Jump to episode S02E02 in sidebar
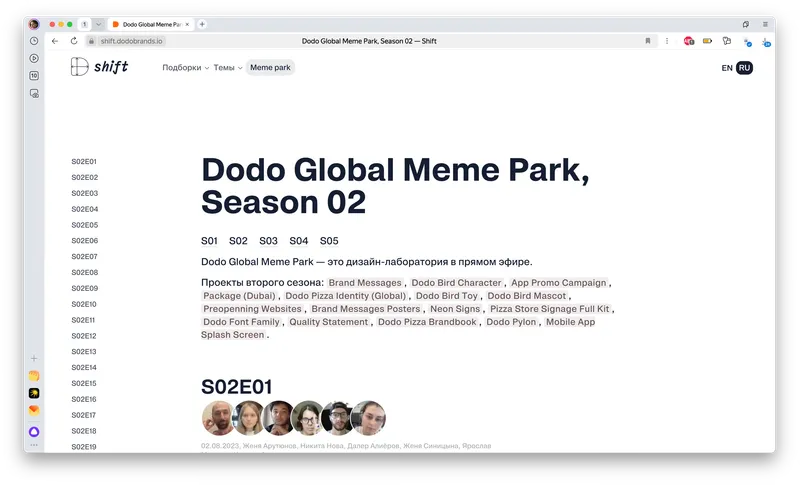 (x=85, y=177)
